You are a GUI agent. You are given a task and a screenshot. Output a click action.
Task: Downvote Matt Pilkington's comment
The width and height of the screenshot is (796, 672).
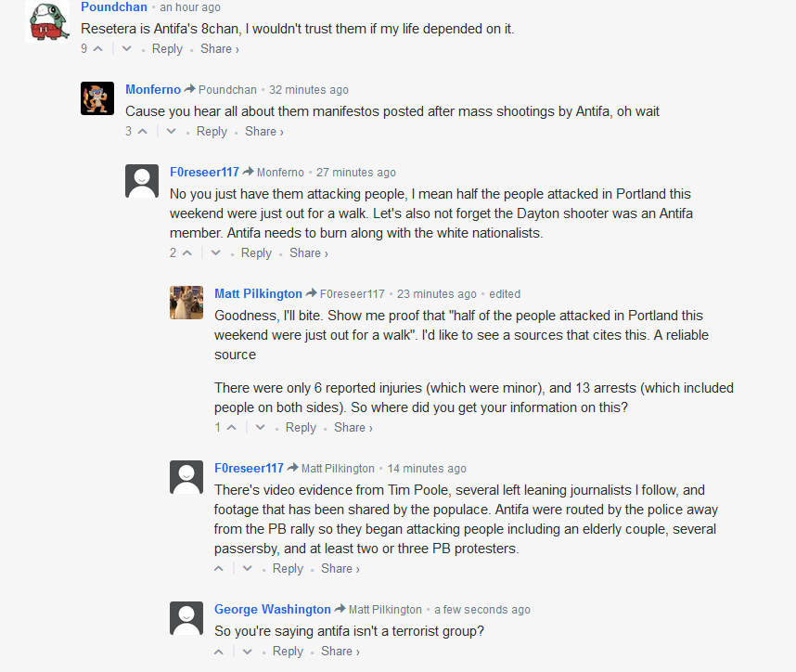point(260,428)
